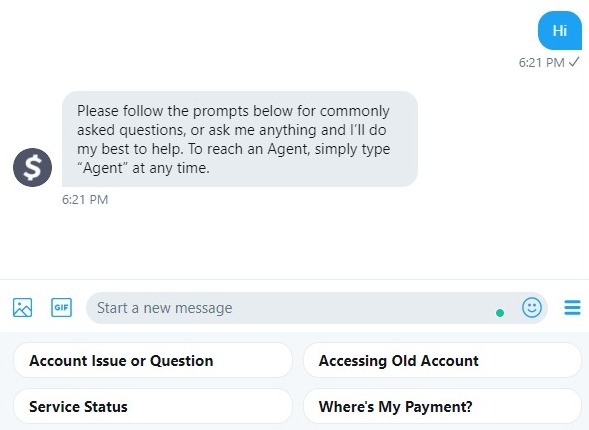This screenshot has height=430, width=589.
Task: Open the emoji smiley picker
Action: (532, 308)
